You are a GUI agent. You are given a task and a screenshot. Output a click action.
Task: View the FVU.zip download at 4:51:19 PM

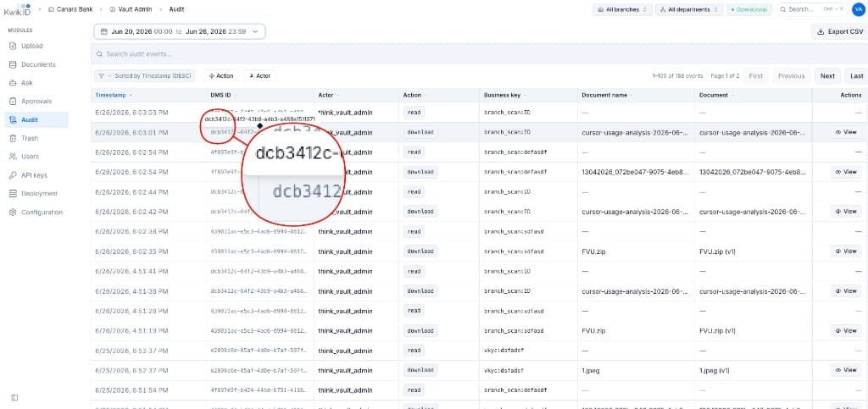tap(846, 330)
